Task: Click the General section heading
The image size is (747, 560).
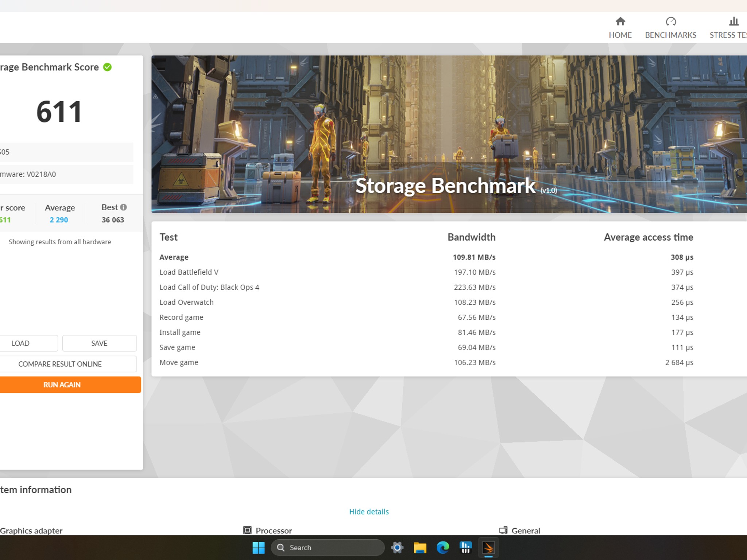Action: click(526, 530)
